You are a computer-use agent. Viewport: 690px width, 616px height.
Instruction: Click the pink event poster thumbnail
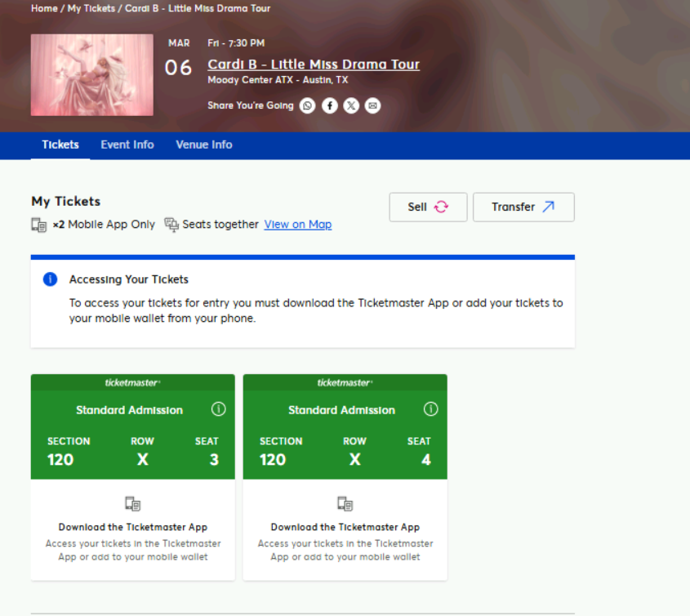click(92, 75)
